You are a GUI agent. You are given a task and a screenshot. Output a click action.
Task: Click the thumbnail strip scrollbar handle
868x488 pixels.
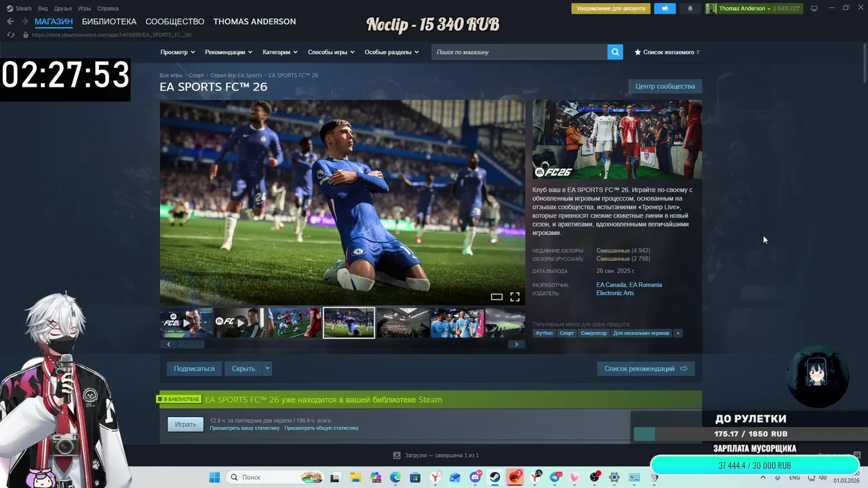point(191,344)
